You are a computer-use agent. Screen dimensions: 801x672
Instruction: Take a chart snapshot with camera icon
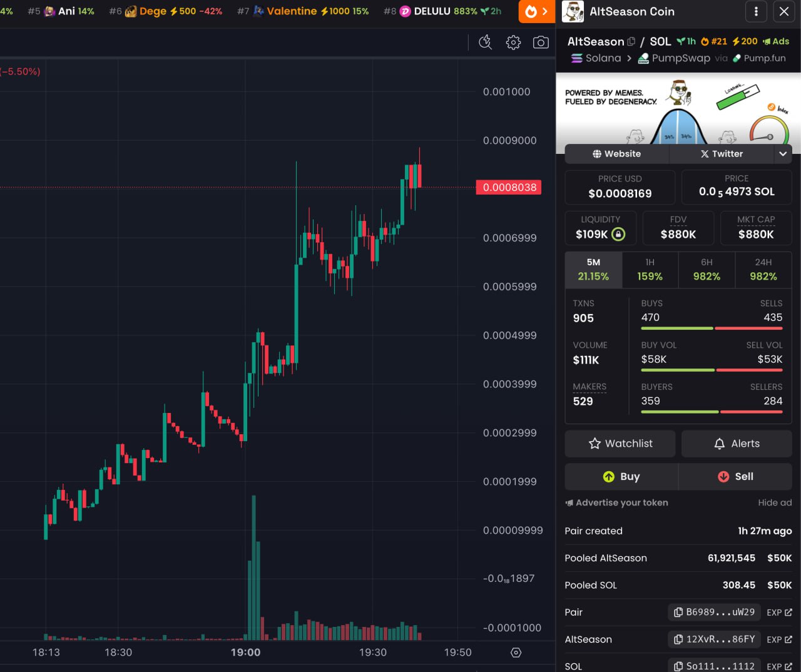(x=541, y=42)
